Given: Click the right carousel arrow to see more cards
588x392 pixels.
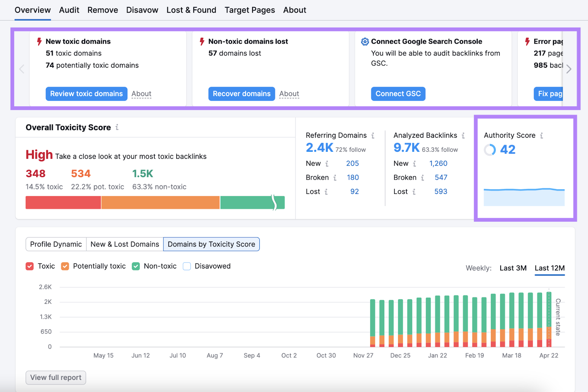Looking at the screenshot, I should point(568,69).
